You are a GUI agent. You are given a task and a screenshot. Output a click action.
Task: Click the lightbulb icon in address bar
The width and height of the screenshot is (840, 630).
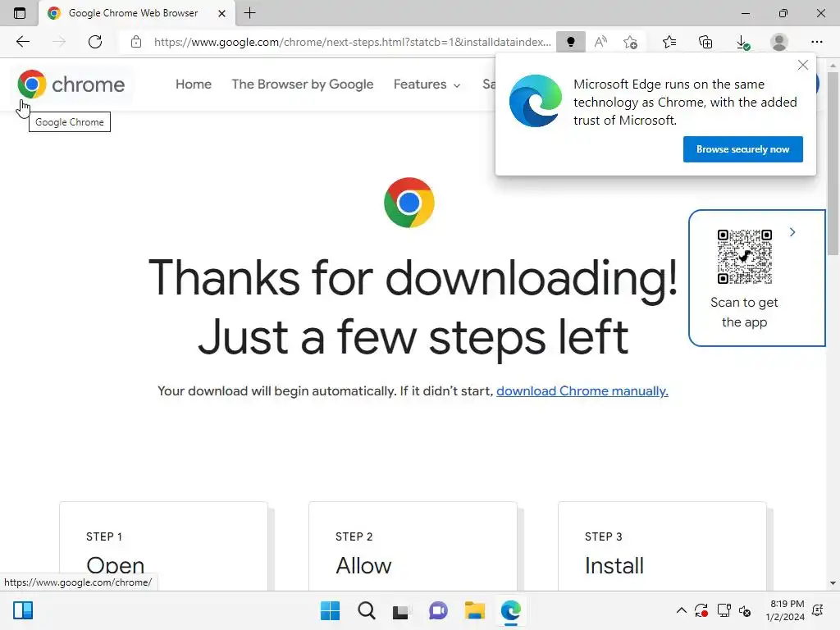(571, 42)
